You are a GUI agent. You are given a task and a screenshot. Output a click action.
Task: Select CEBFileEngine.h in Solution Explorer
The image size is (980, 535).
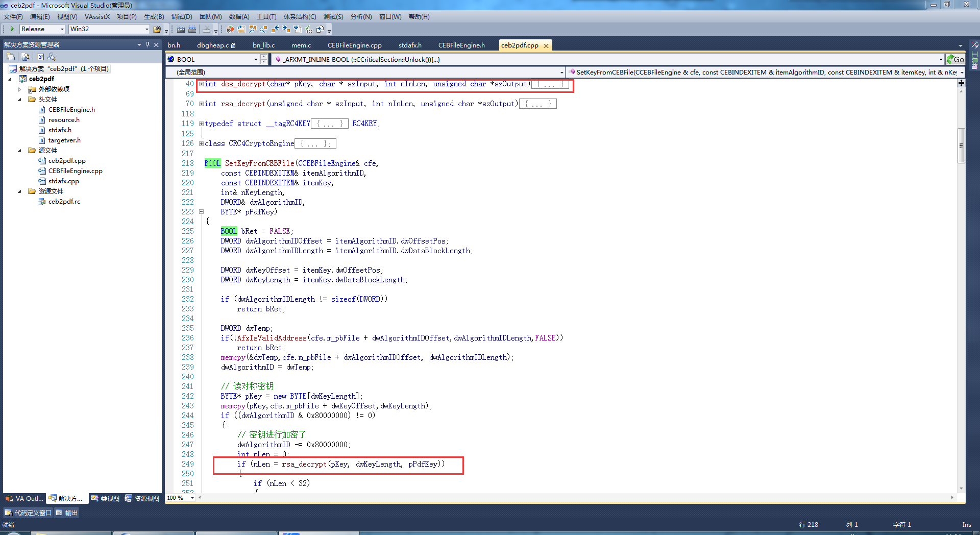tap(71, 109)
